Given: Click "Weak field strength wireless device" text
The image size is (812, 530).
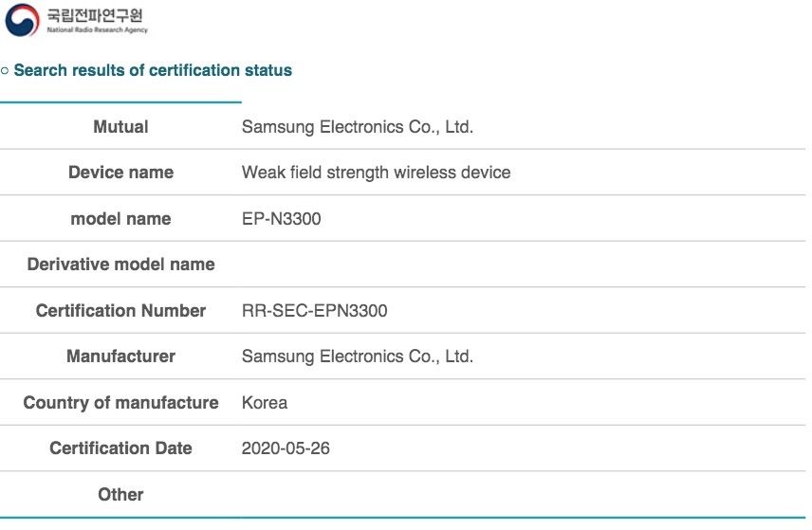Looking at the screenshot, I should click(376, 173).
